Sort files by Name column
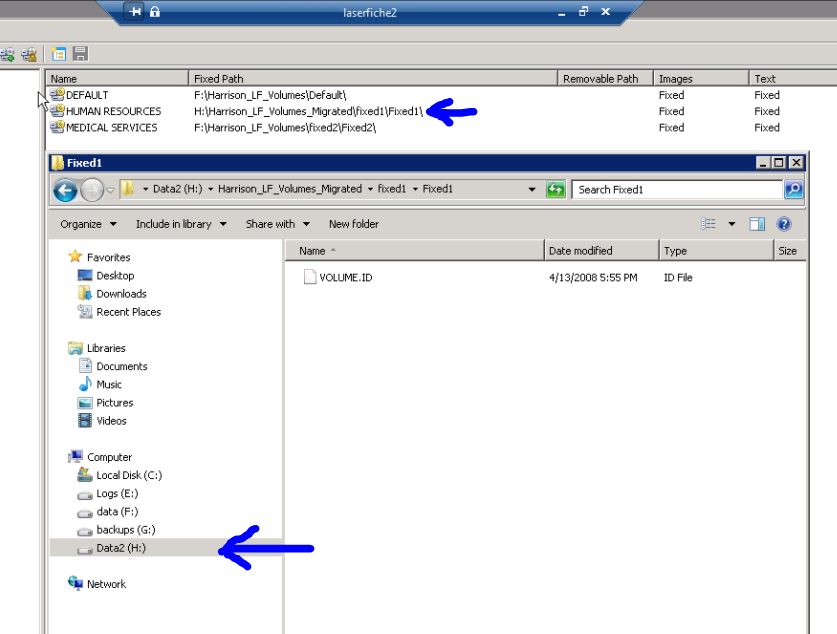The image size is (837, 634). tap(415, 251)
